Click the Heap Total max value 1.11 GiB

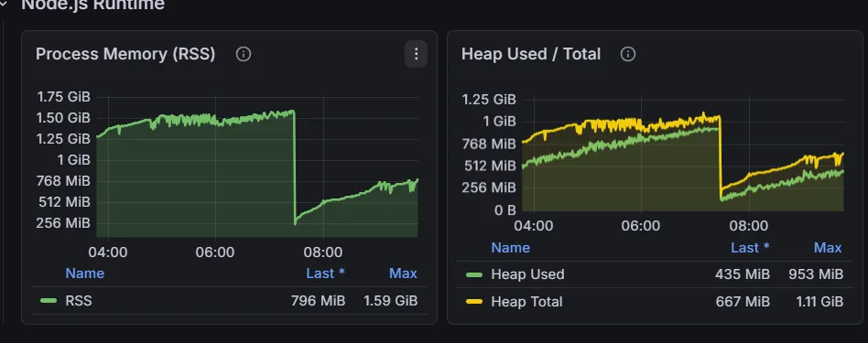(819, 302)
